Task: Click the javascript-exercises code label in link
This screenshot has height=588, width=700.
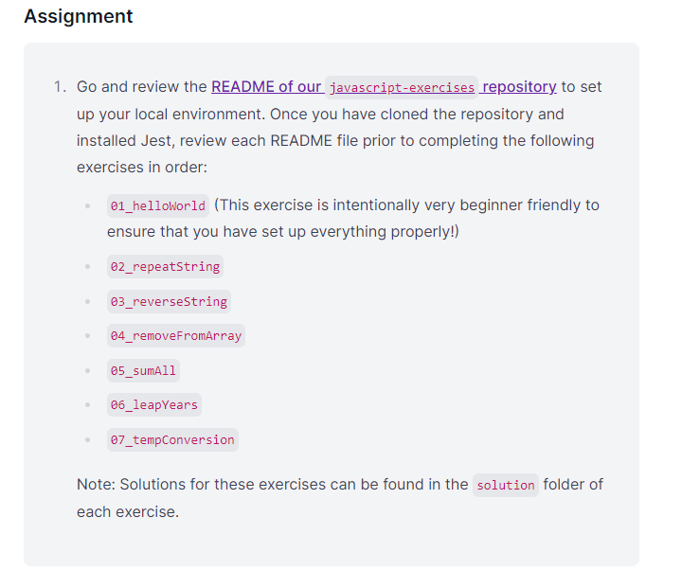Action: 402,88
